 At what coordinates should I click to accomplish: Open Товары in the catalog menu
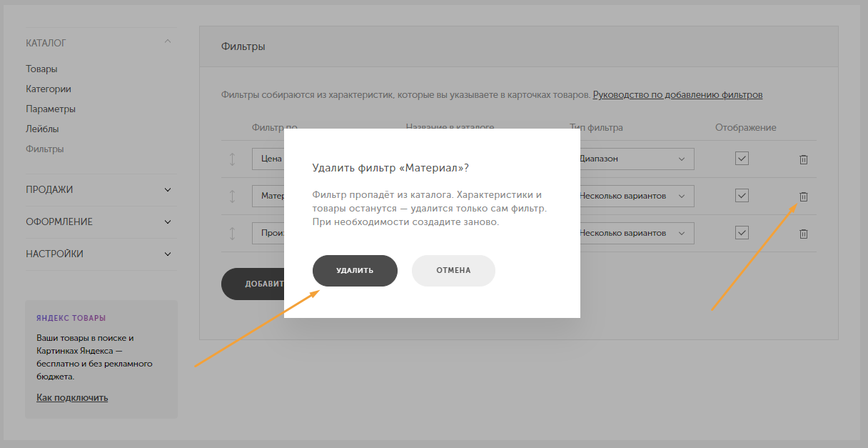coord(41,69)
